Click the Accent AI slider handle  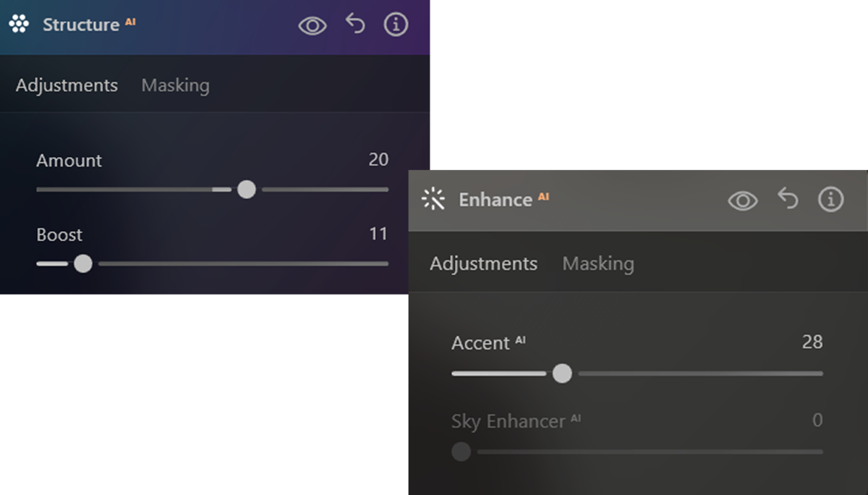point(562,373)
